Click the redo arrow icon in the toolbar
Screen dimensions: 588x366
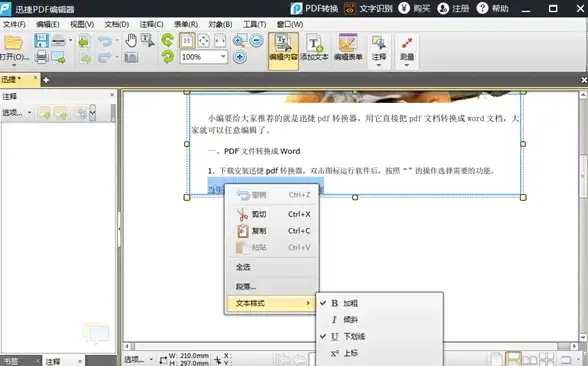(105, 57)
